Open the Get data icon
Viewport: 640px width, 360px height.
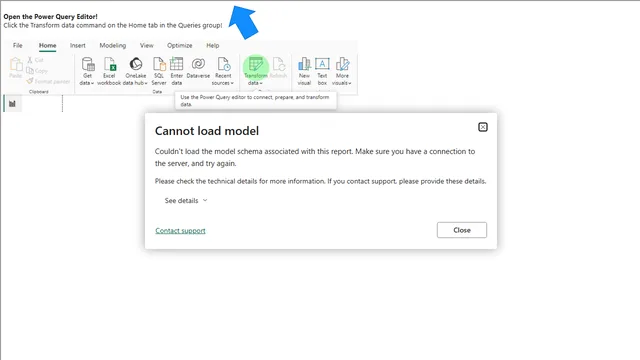tap(88, 64)
